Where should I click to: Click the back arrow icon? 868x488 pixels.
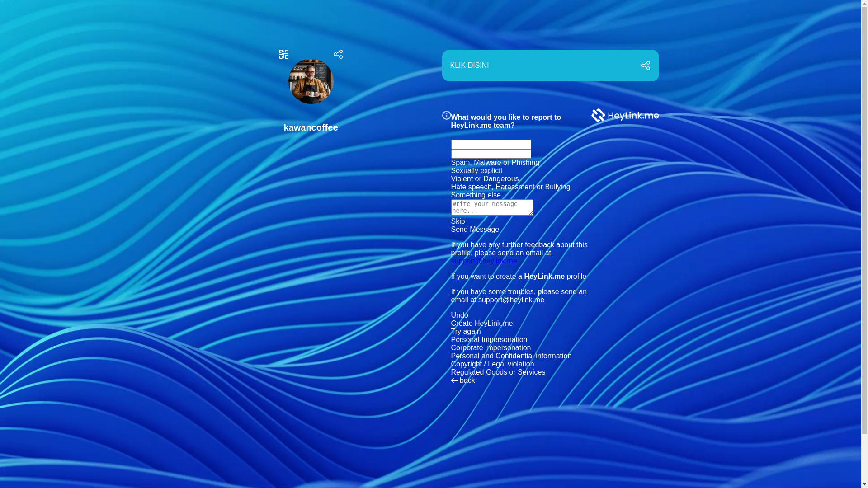454,380
